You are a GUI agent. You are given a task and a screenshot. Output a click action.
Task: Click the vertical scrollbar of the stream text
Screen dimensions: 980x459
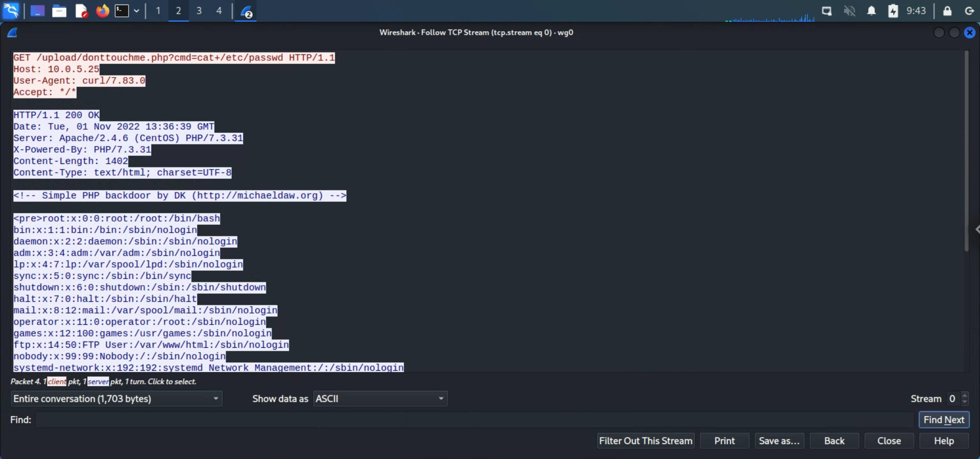tap(966, 151)
